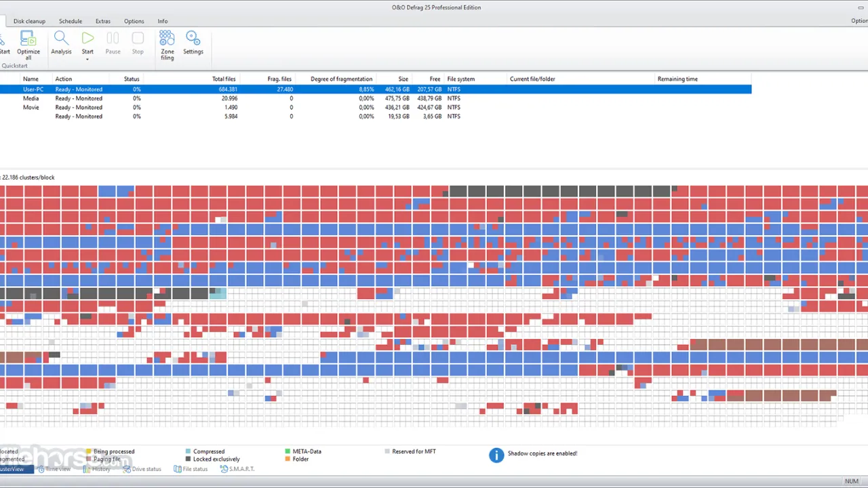Click the Optimize all icon
Viewport: 868px width, 488px height.
[28, 38]
